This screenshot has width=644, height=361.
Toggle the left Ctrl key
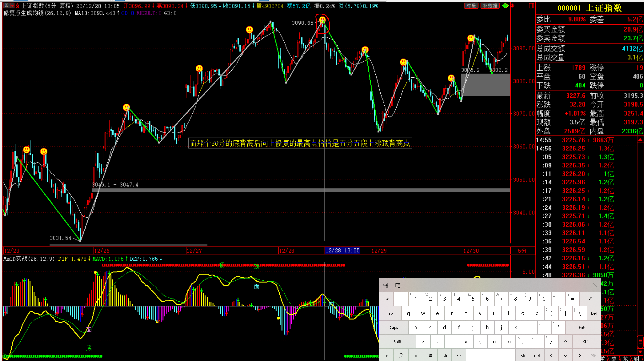(x=416, y=356)
